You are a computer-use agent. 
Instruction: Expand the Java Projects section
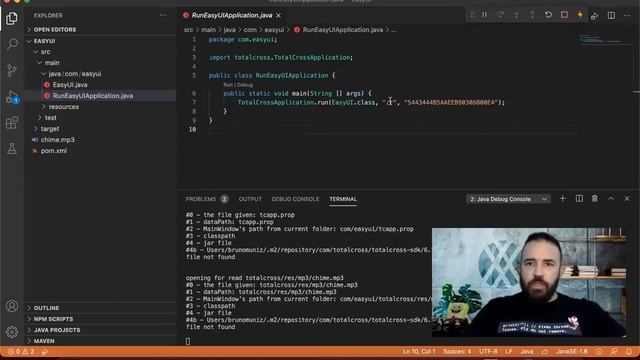pyautogui.click(x=100, y=330)
